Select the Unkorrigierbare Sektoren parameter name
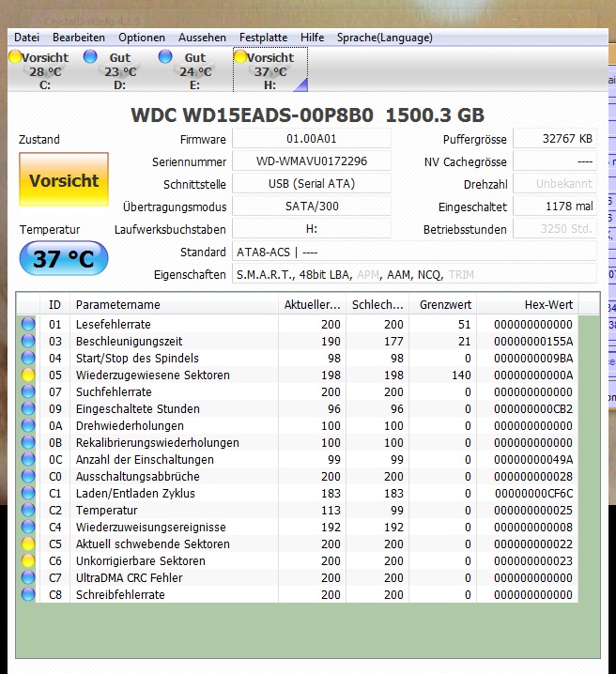 pos(141,560)
